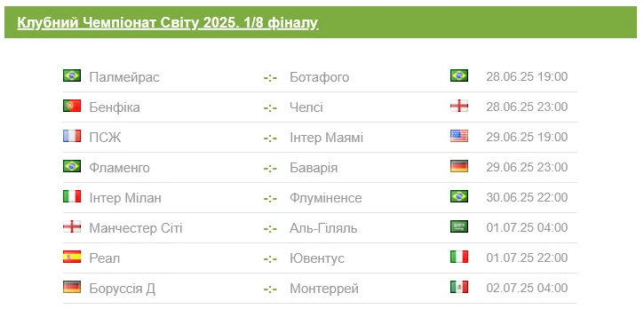Click the Italy flag beside Інтер Мілан

pos(72,196)
